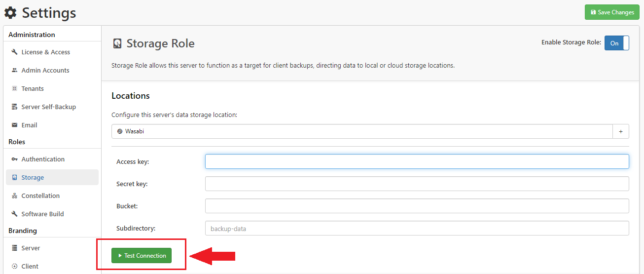Click the plus button beside Wasabi
644x274 pixels.
(x=620, y=131)
